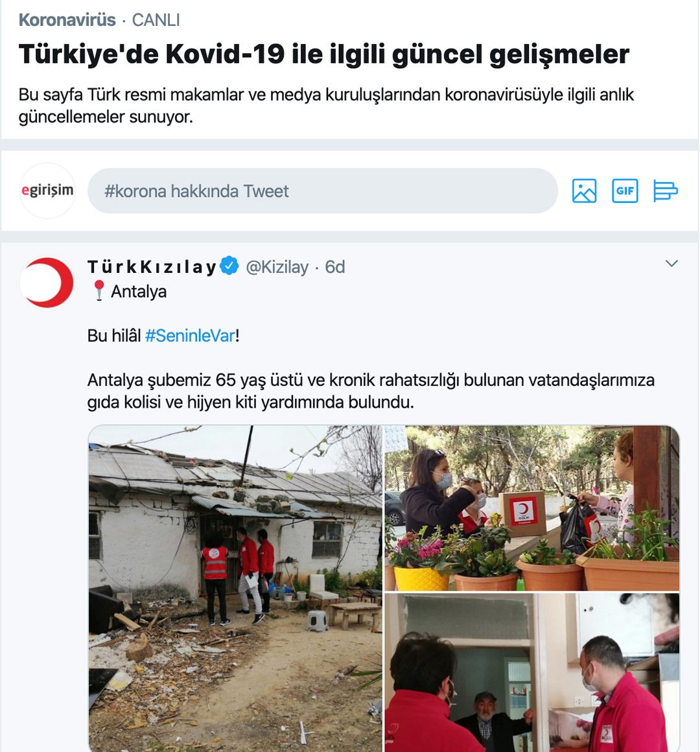Click the red location pin before Antalya

pos(99,291)
